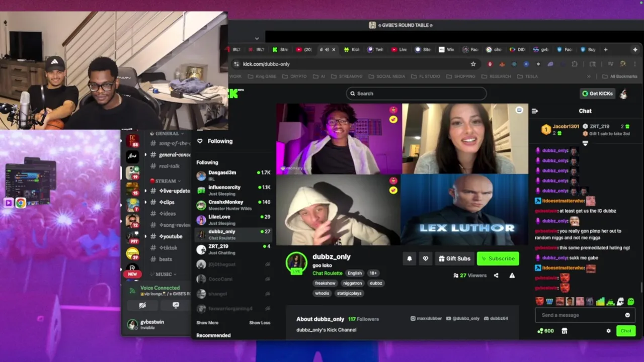Close the active Kick tab
The width and height of the screenshot is (644, 362).
coord(334,50)
